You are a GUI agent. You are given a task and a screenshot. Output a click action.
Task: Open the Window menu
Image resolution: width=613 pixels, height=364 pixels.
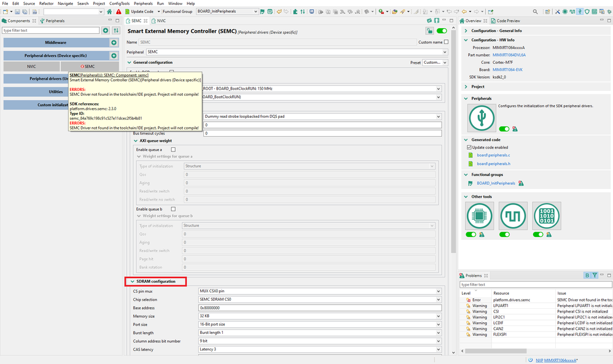(175, 4)
